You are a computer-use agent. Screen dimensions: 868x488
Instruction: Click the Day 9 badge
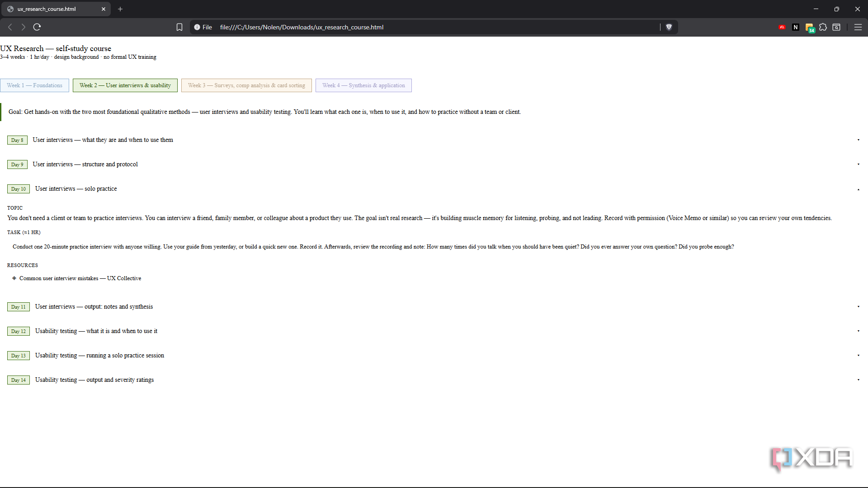(x=17, y=164)
